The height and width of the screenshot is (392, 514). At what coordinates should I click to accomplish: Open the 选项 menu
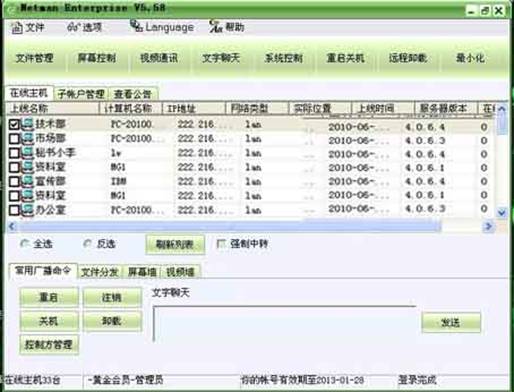[84, 27]
